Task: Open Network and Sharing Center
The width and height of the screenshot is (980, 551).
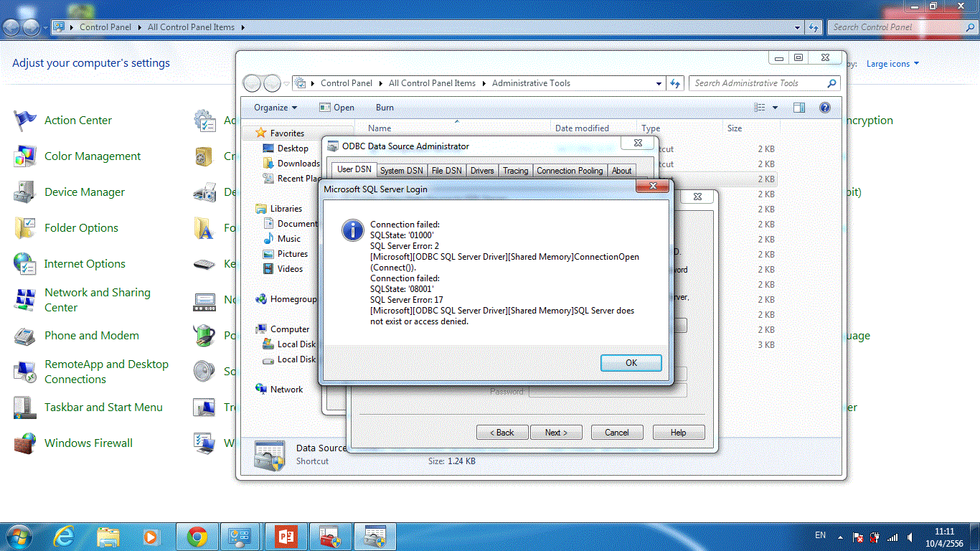Action: pos(98,300)
